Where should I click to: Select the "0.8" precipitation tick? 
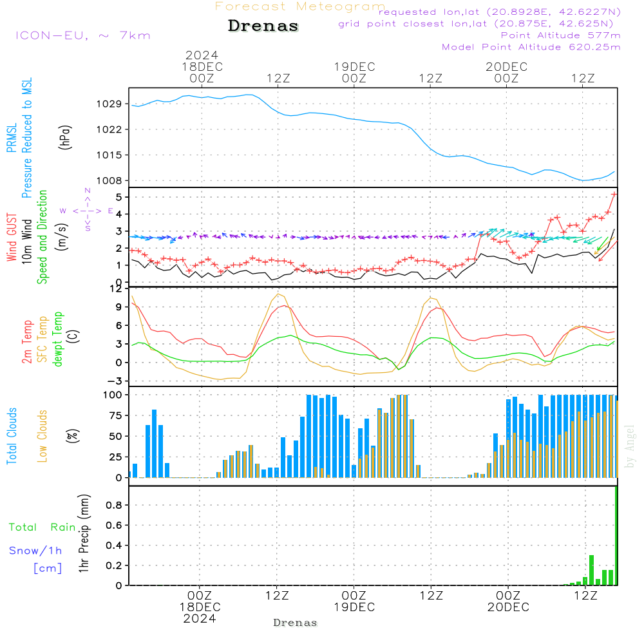(x=114, y=505)
